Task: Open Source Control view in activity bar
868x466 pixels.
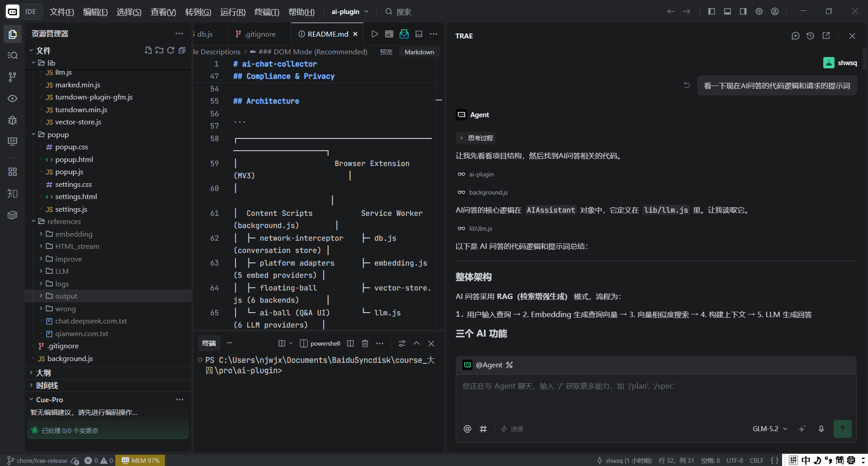Action: coord(13,77)
